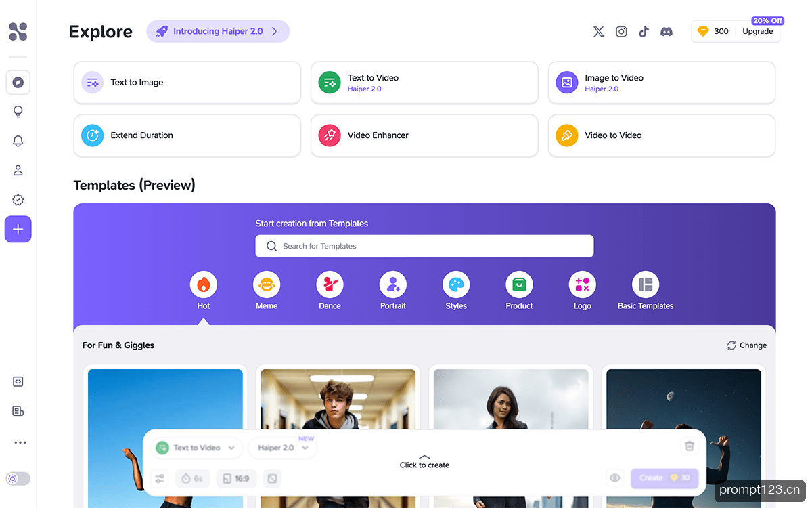Open the Product template category
The width and height of the screenshot is (812, 508).
click(519, 291)
